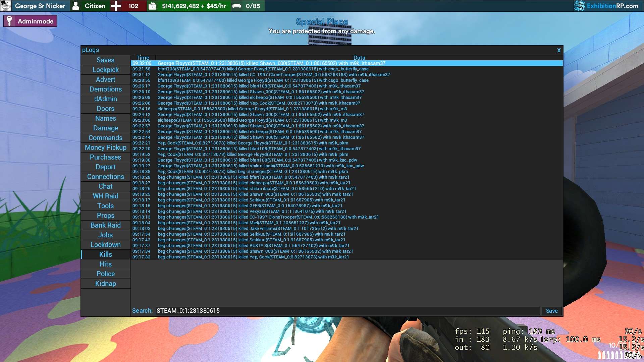Screen dimensions: 644x362
Task: Select the 09:26:17 log entry
Action: [347, 86]
